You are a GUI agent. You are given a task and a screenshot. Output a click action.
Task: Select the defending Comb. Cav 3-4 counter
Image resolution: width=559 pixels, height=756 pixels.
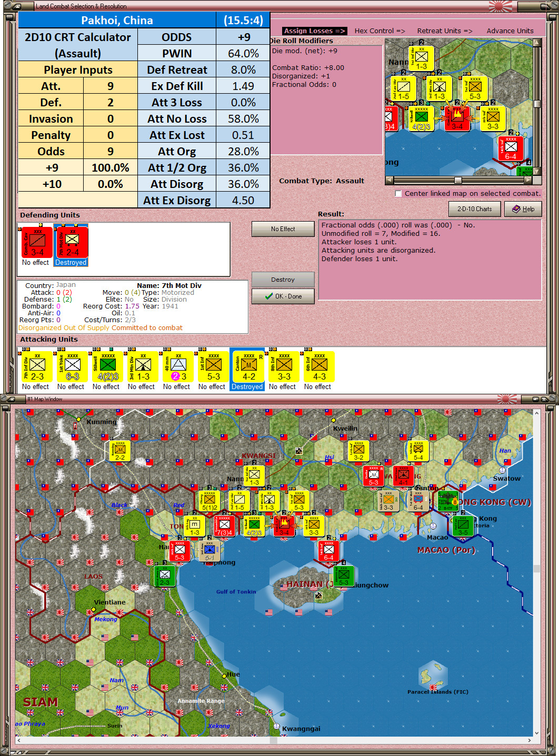point(37,242)
